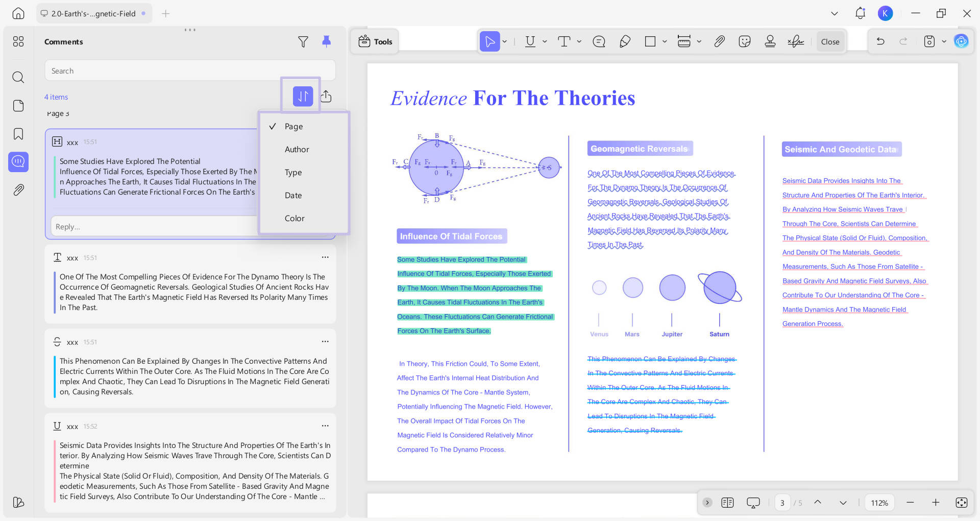Screen dimensions: 980x521
Task: Attach a file with the paperclip tool
Action: pos(719,41)
